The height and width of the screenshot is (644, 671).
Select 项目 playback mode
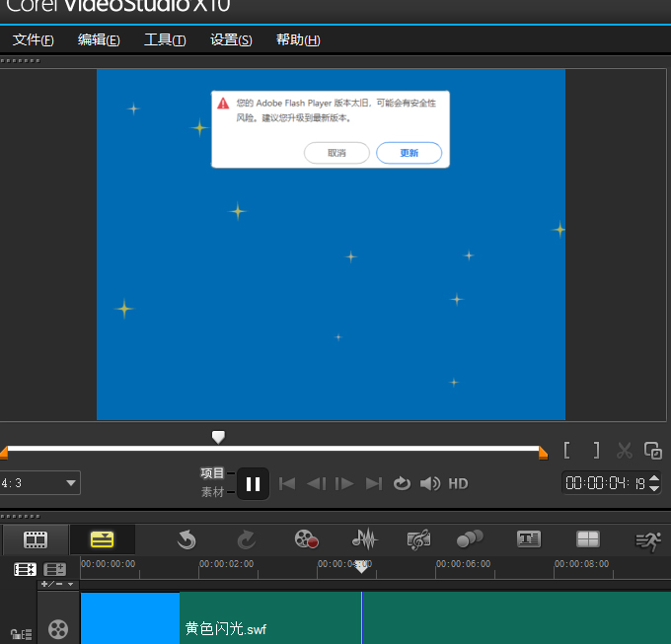(x=212, y=473)
